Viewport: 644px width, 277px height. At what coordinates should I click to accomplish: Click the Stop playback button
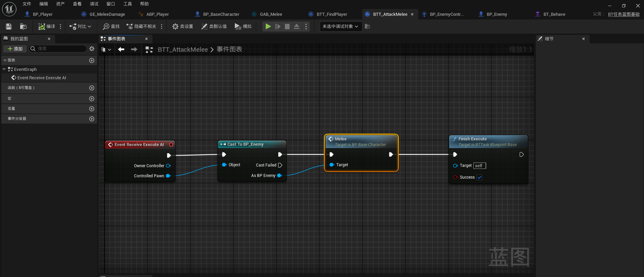point(287,27)
